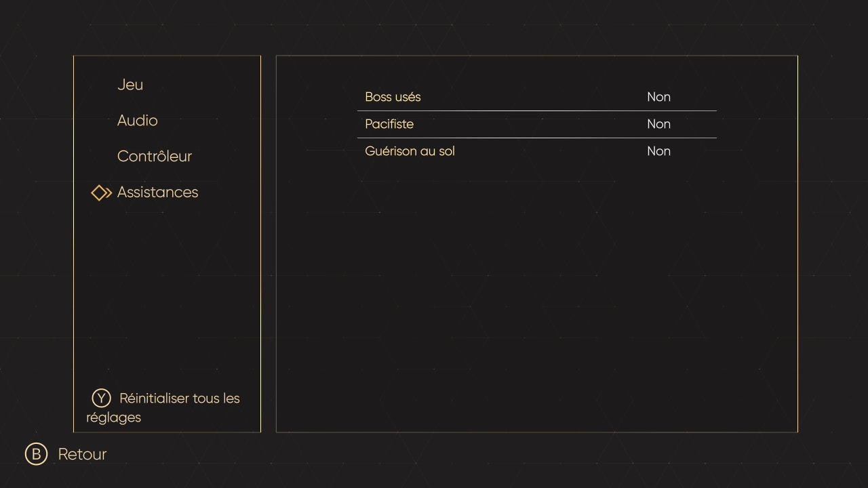Click Réinitialiser tous les réglages text

[x=179, y=399]
